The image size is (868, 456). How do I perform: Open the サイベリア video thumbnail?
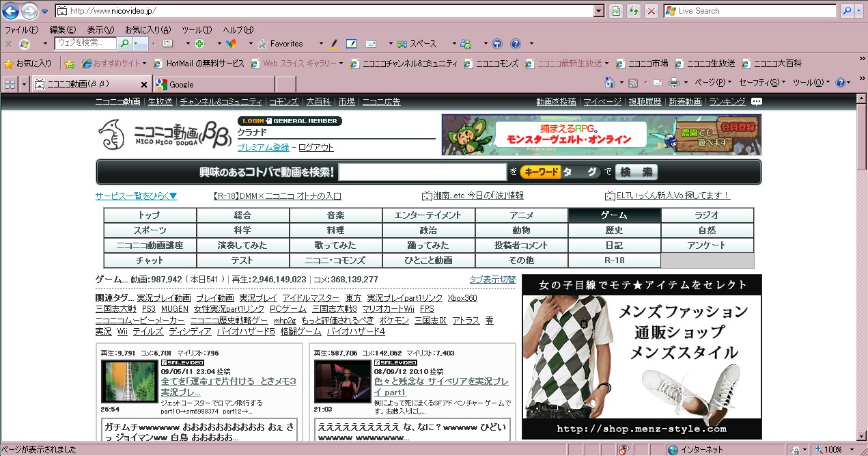(x=342, y=381)
